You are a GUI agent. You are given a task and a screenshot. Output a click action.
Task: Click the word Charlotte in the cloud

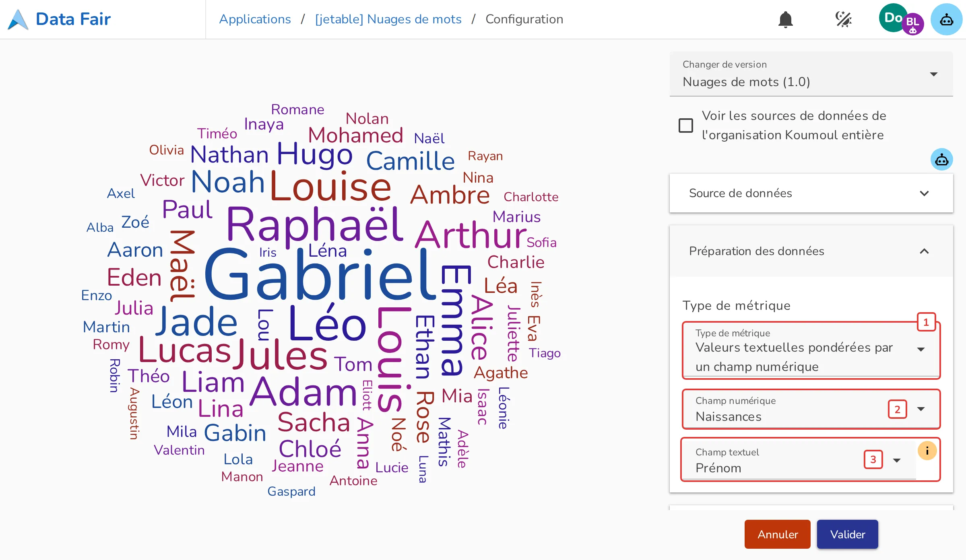click(531, 197)
